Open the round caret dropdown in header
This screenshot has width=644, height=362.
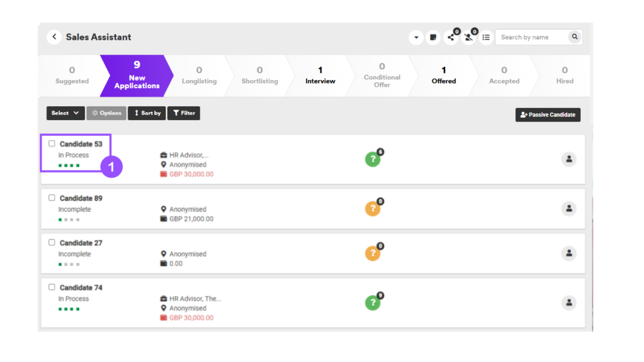coord(416,37)
